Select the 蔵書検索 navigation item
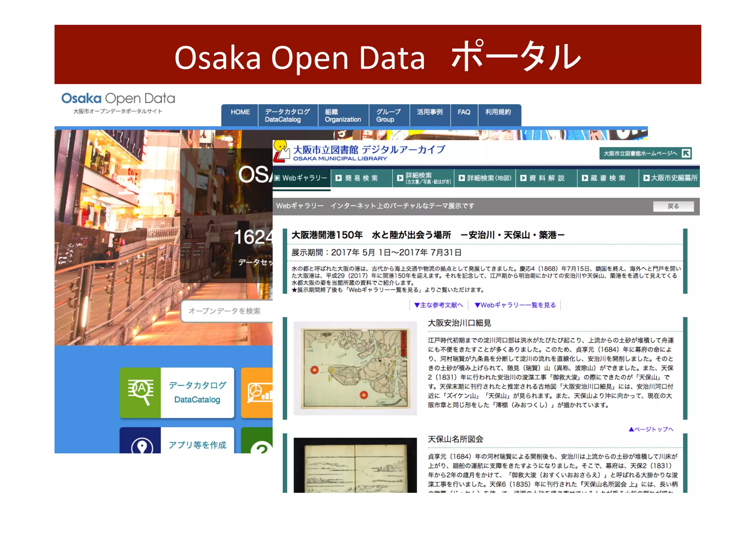This screenshot has width=756, height=535. (x=608, y=178)
